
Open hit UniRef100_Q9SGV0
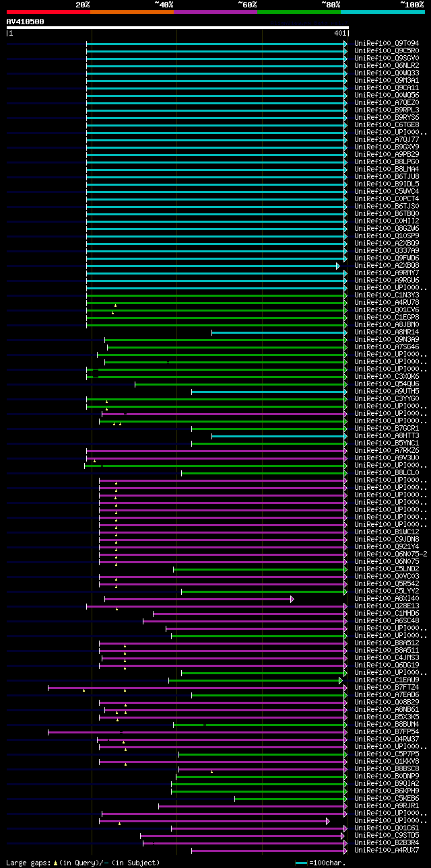click(387, 59)
